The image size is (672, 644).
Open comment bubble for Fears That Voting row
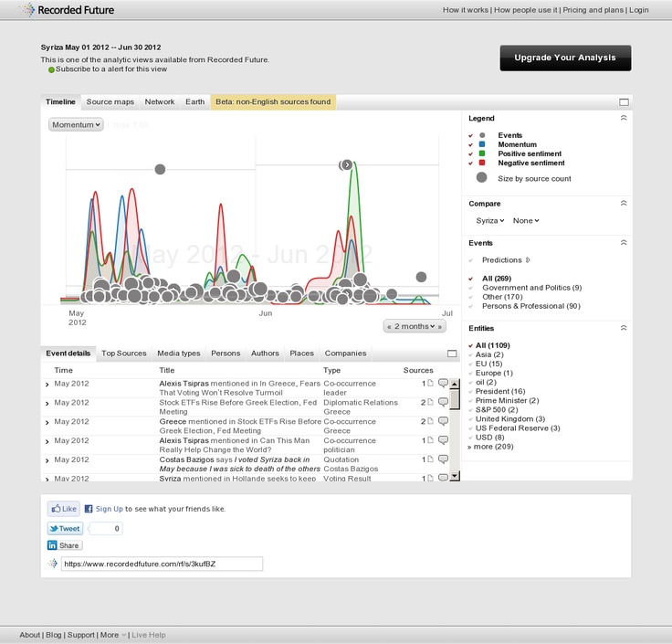coord(443,383)
